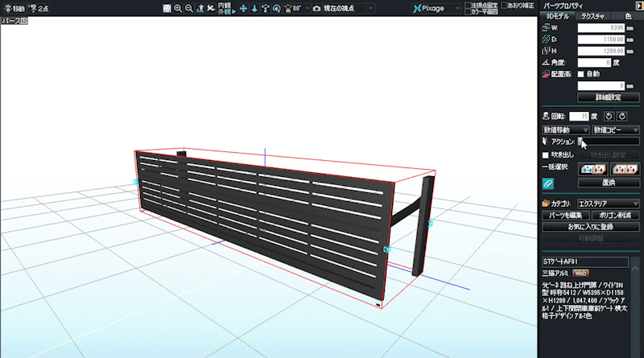Click the left 一括選択 batch select icon
Viewport: 644px width, 358px height.
coord(592,168)
